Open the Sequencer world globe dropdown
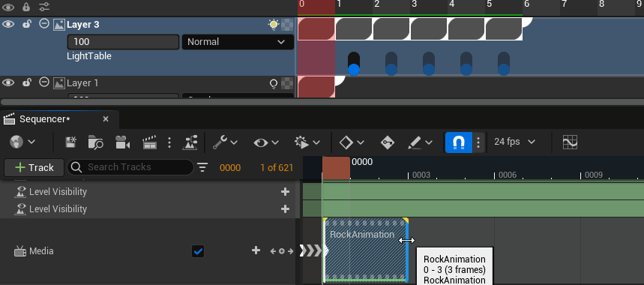The image size is (644, 285). pyautogui.click(x=22, y=142)
